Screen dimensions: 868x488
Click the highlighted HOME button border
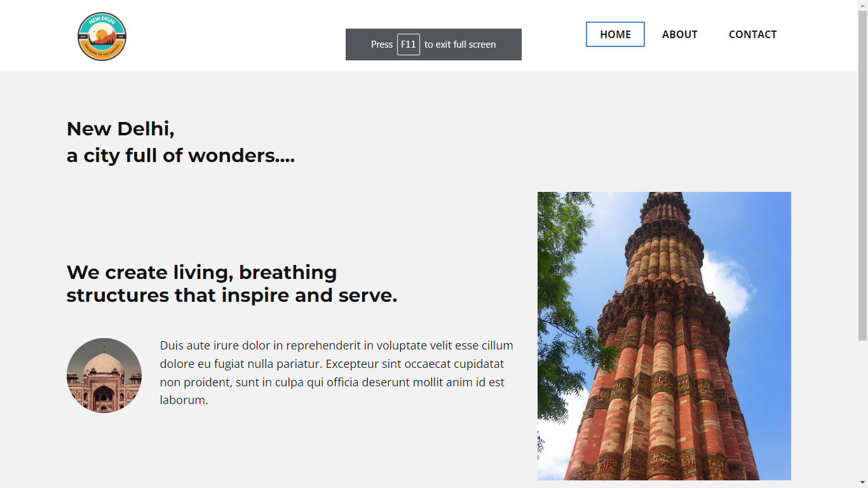614,24
